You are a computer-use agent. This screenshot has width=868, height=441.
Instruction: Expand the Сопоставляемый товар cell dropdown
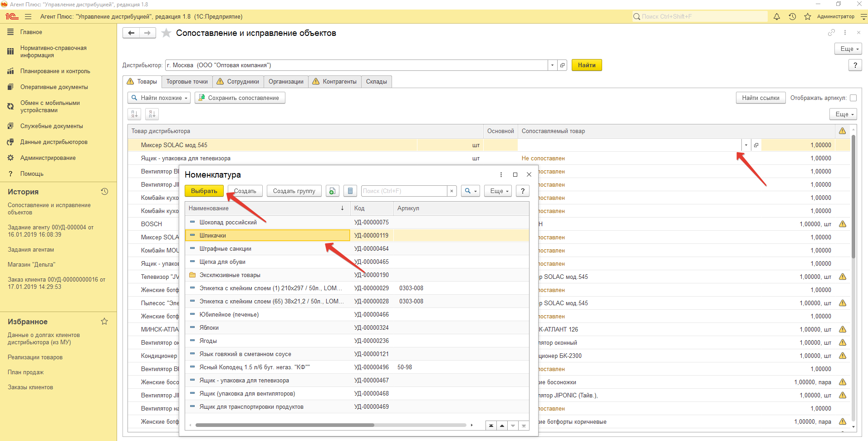click(x=746, y=145)
